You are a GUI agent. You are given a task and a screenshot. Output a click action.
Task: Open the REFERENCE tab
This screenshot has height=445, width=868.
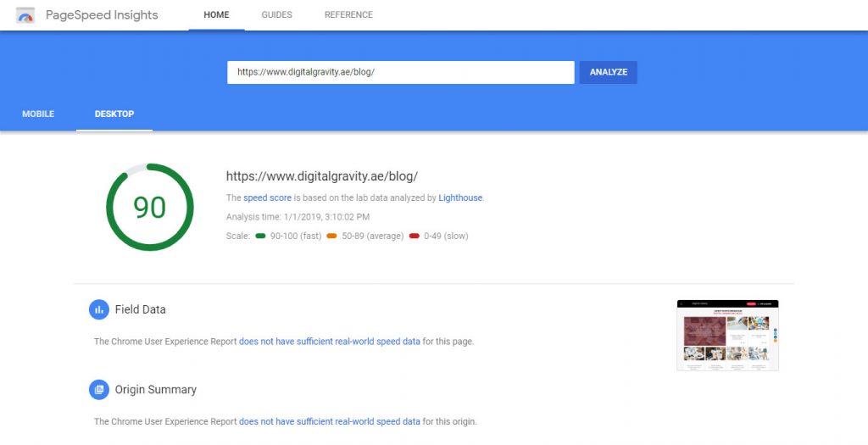pyautogui.click(x=348, y=15)
